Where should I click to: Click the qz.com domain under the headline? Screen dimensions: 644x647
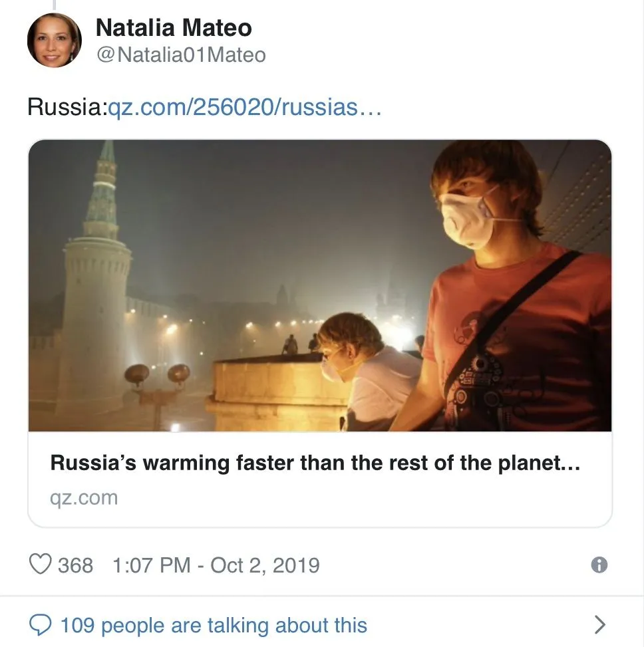point(84,497)
